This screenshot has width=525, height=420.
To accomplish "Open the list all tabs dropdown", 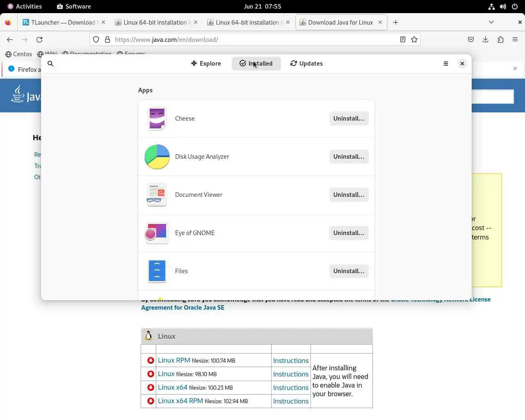I will click(491, 22).
